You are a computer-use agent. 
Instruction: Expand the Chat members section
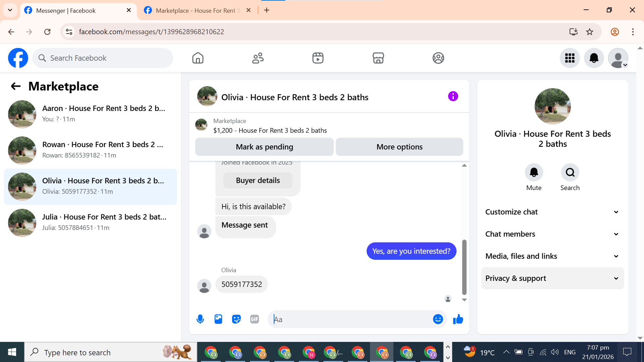[x=552, y=234]
